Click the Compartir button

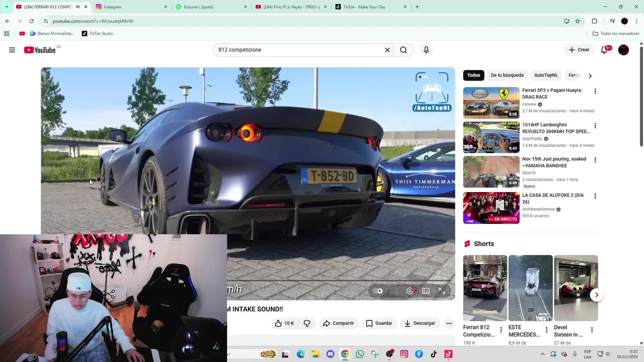tap(339, 323)
